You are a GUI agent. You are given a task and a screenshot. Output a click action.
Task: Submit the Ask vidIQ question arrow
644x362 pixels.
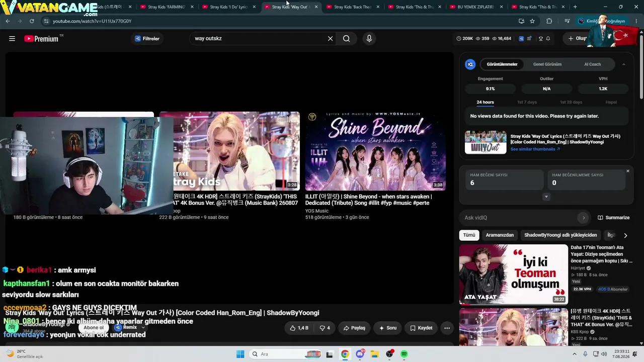click(x=583, y=218)
